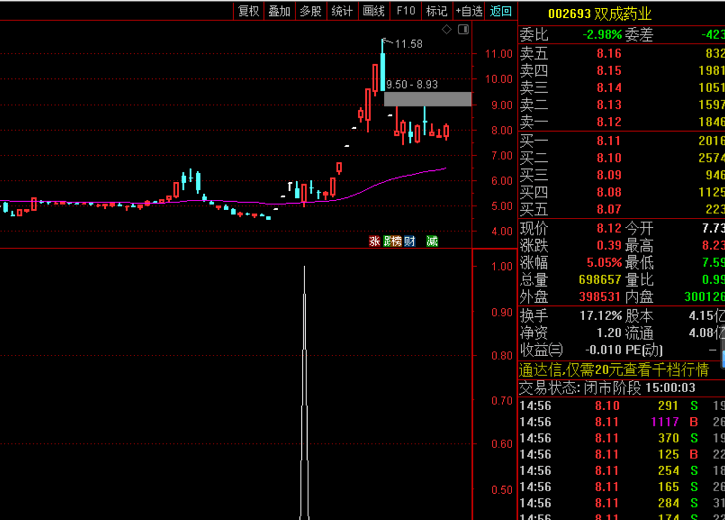725x520 pixels.
Task: Select the gray gap rectangle 9.50-8.93
Action: point(428,99)
